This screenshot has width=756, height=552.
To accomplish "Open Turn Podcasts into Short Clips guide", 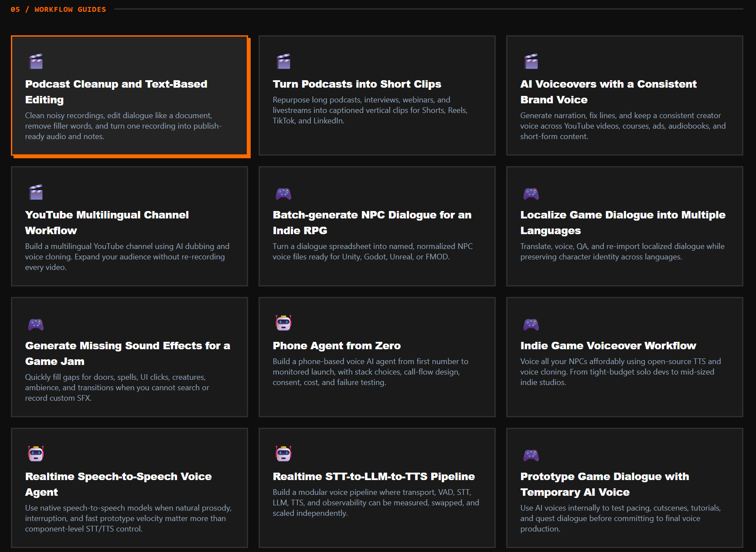I will coord(357,84).
